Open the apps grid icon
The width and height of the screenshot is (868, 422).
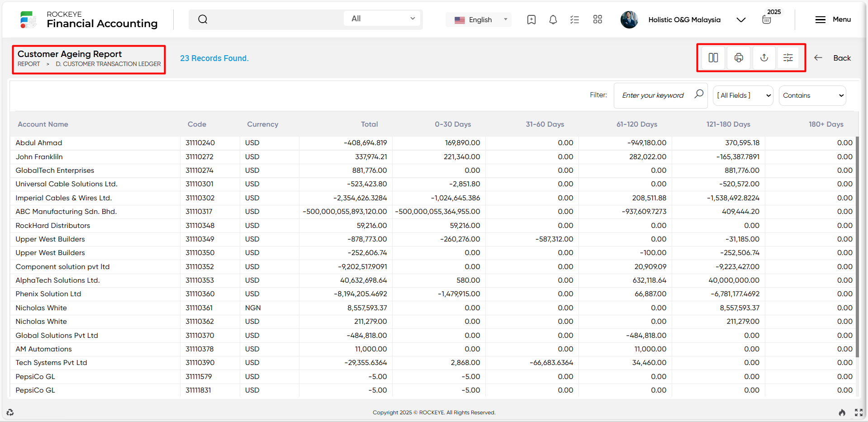[598, 19]
